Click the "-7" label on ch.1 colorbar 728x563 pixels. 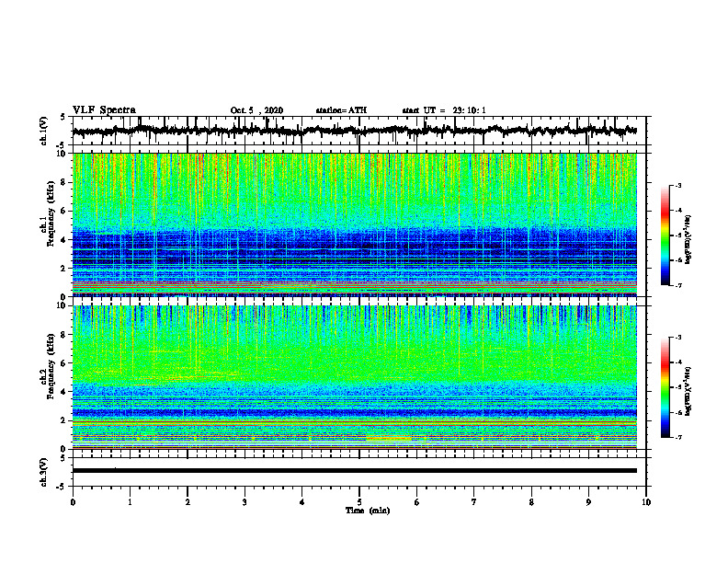coord(678,285)
